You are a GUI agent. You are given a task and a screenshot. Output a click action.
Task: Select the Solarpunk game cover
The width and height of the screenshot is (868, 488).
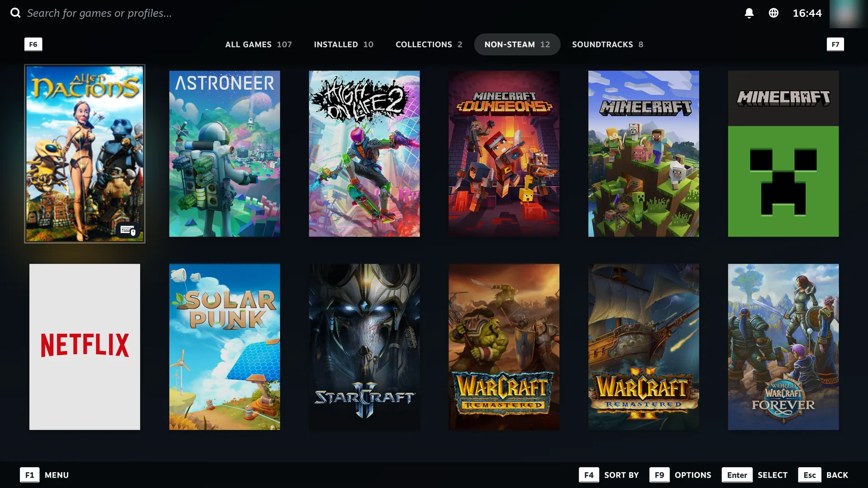click(225, 347)
